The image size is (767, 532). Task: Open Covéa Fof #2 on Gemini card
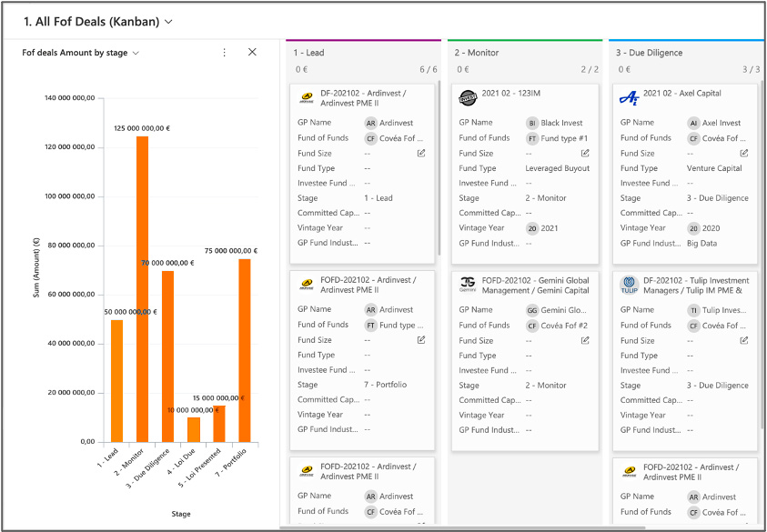[564, 326]
